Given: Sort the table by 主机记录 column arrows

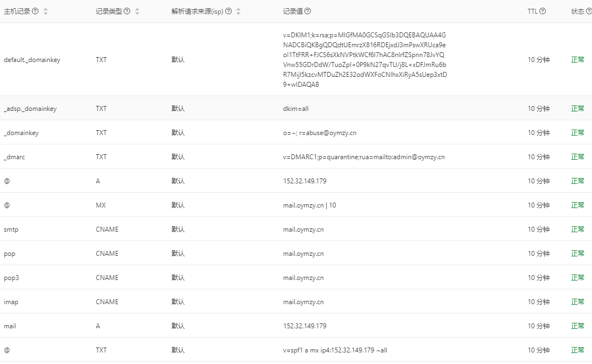Looking at the screenshot, I should (x=46, y=12).
